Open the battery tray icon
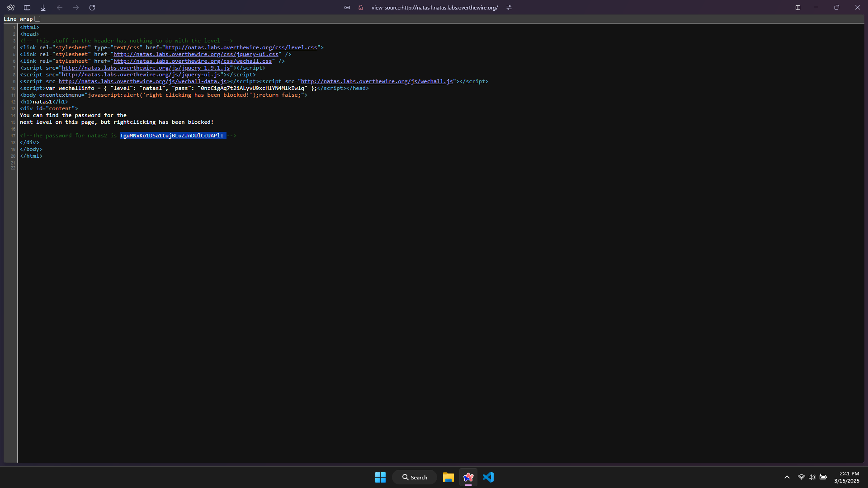The width and height of the screenshot is (868, 488). (823, 477)
